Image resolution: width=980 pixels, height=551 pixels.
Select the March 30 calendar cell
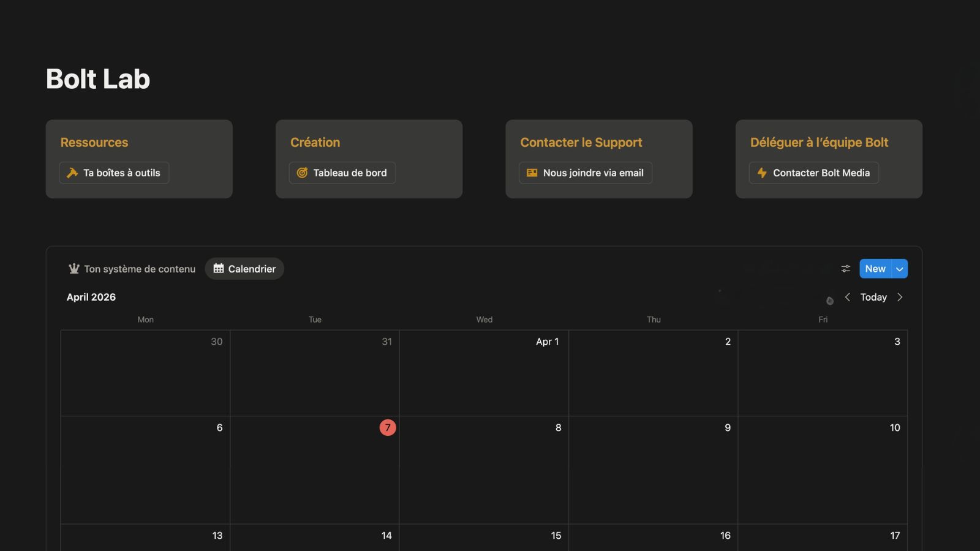tap(145, 373)
